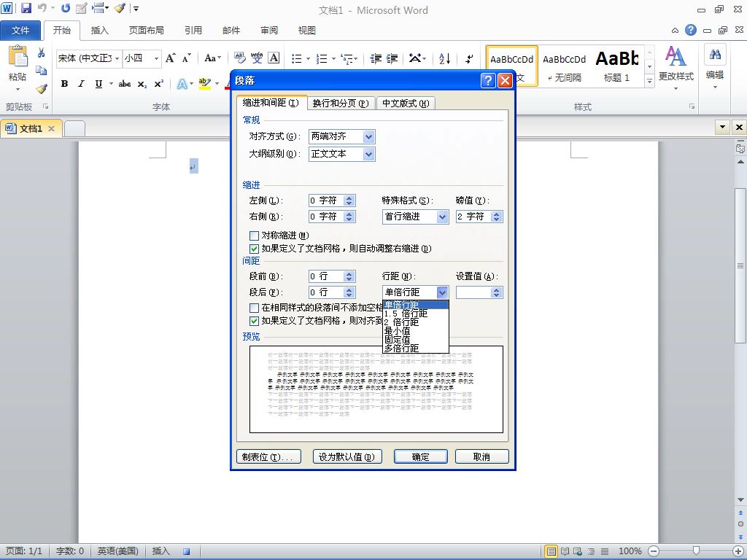Viewport: 747px width, 560px height.
Task: Click the Redo icon in quick access toolbar
Action: (x=65, y=8)
